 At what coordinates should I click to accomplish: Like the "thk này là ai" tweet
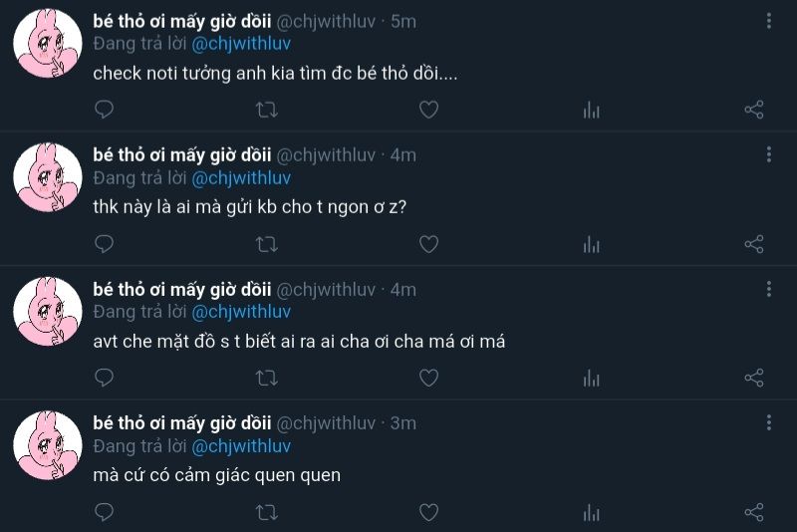pyautogui.click(x=428, y=243)
